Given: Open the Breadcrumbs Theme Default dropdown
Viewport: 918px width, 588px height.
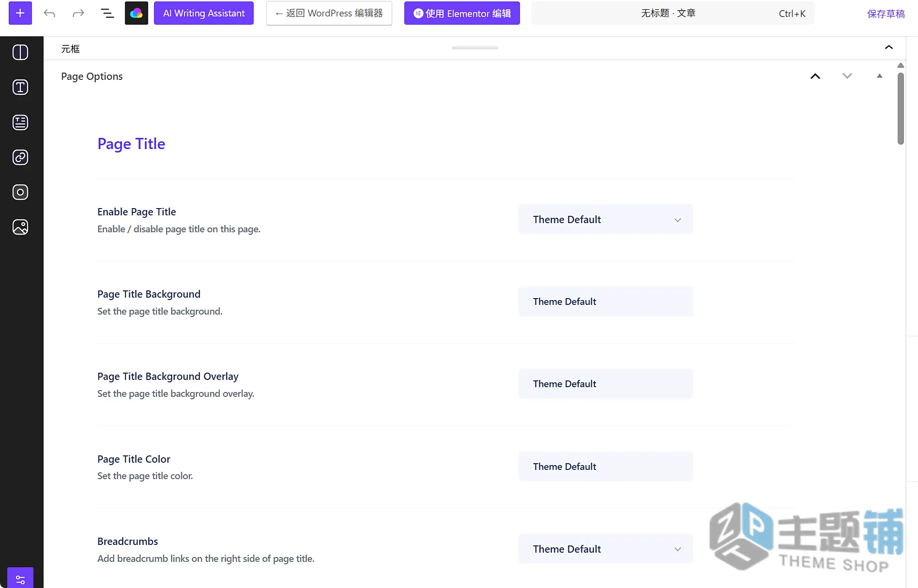Looking at the screenshot, I should [605, 549].
